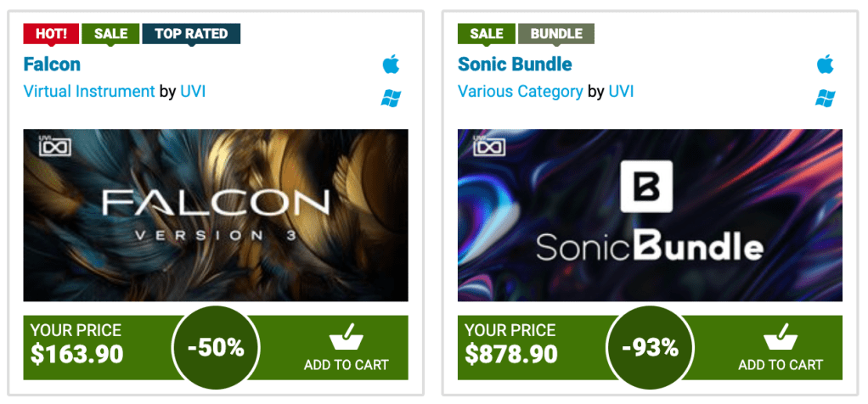Image resolution: width=868 pixels, height=404 pixels.
Task: Follow the Various Category link
Action: pos(520,92)
